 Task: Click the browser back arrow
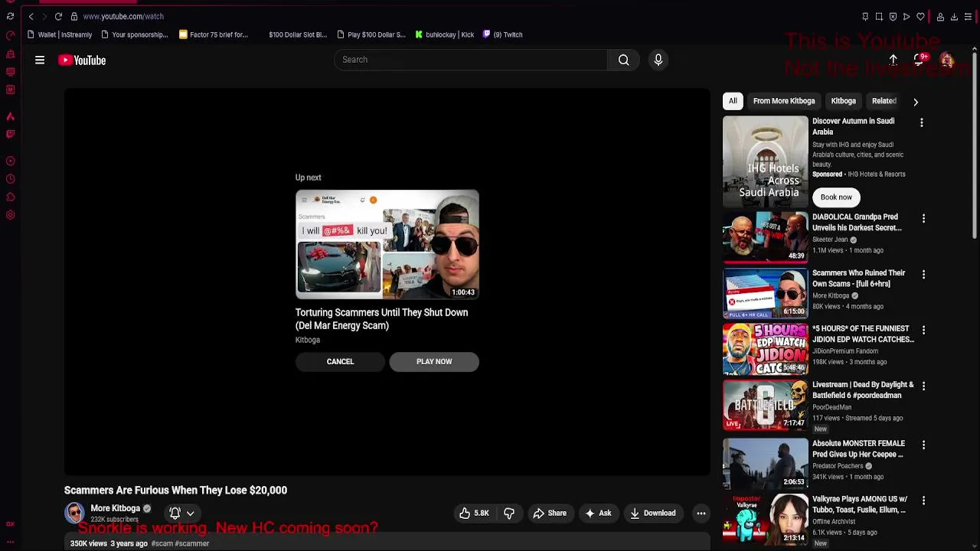31,16
